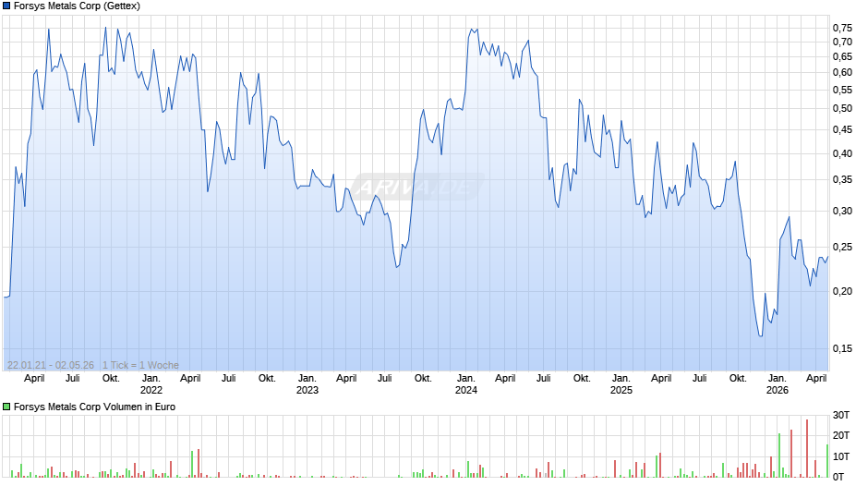The image size is (868, 486).
Task: Click the date range '22.01.21 - 02.05.26' text
Action: 51,365
